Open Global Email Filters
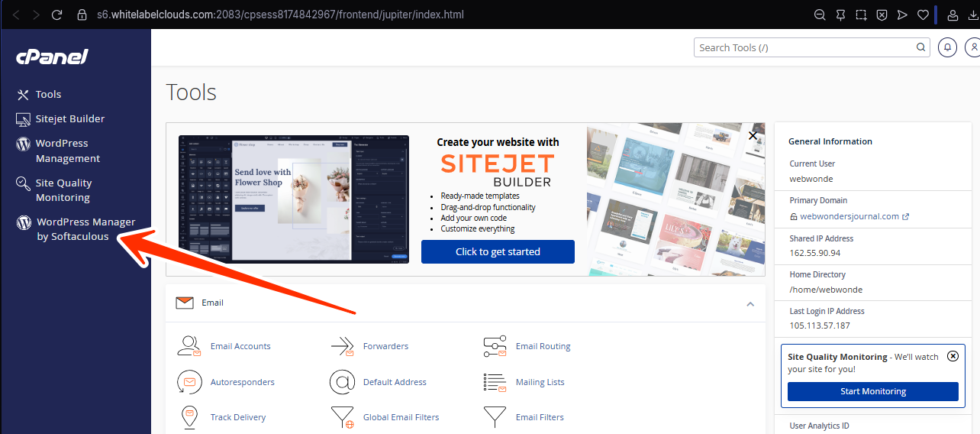The image size is (980, 434). click(x=401, y=417)
